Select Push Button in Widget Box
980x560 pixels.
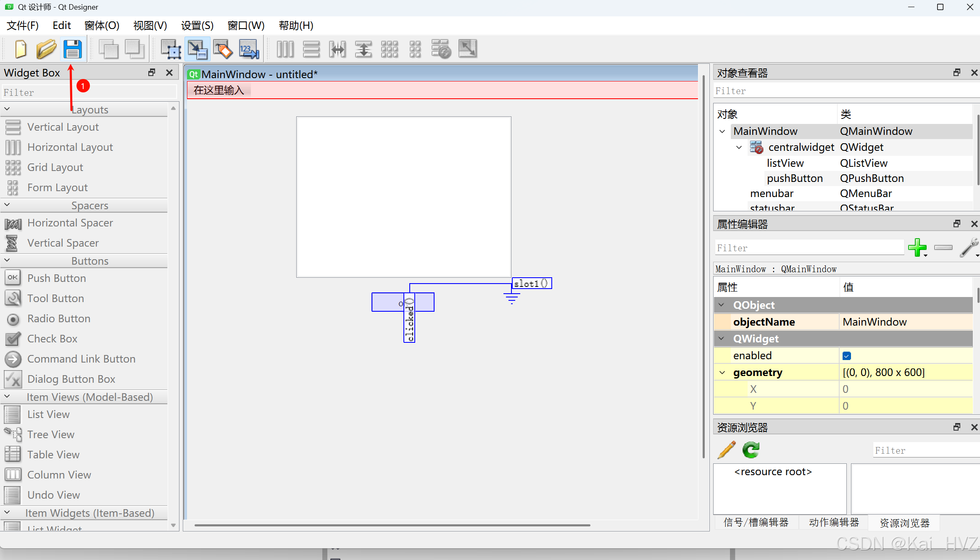(56, 278)
